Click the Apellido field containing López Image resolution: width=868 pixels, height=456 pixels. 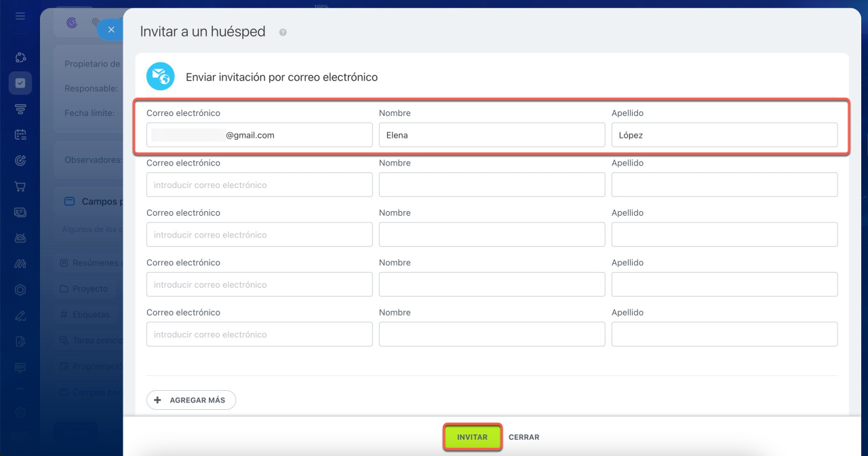coord(724,135)
